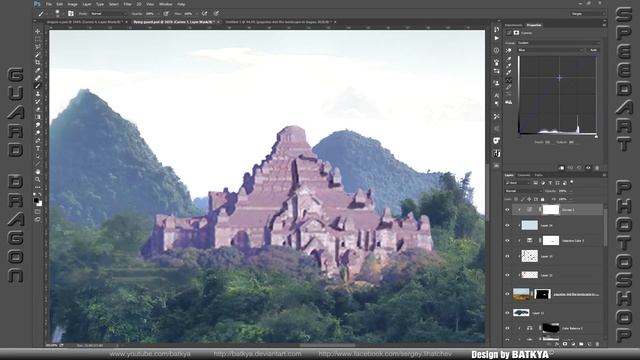Hide the Layer 15 layer
Screen dimensions: 640x360
point(507,256)
